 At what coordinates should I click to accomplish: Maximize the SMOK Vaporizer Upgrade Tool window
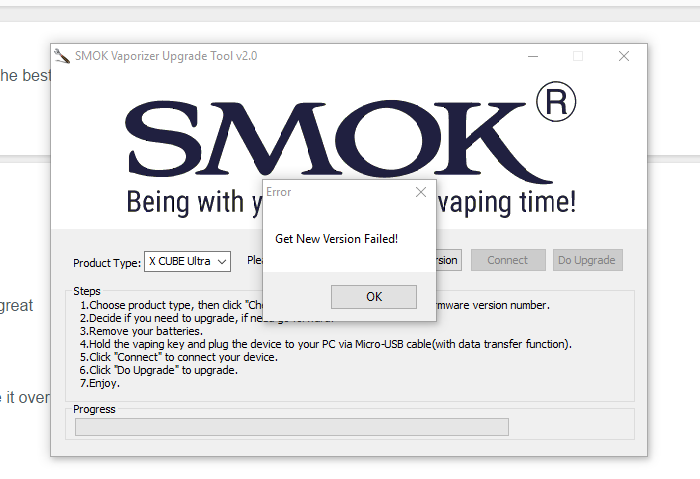[x=578, y=56]
